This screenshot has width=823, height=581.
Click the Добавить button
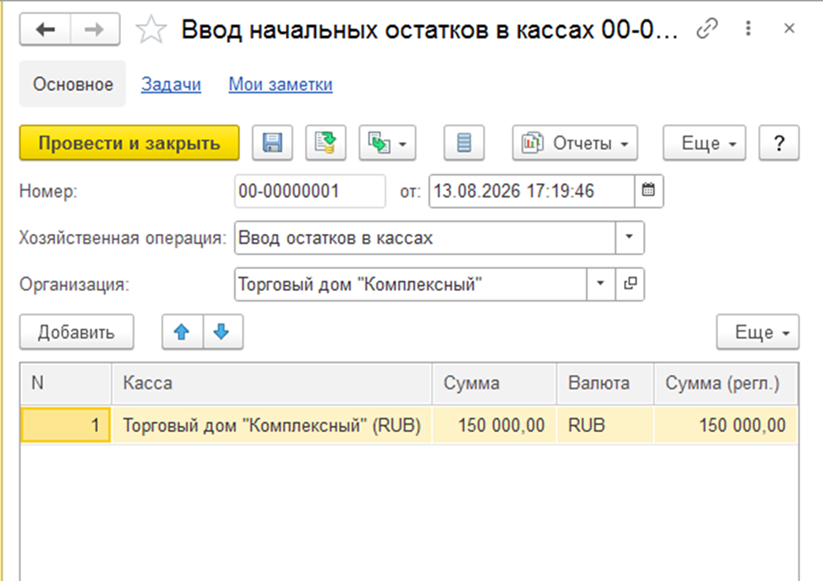tap(77, 332)
